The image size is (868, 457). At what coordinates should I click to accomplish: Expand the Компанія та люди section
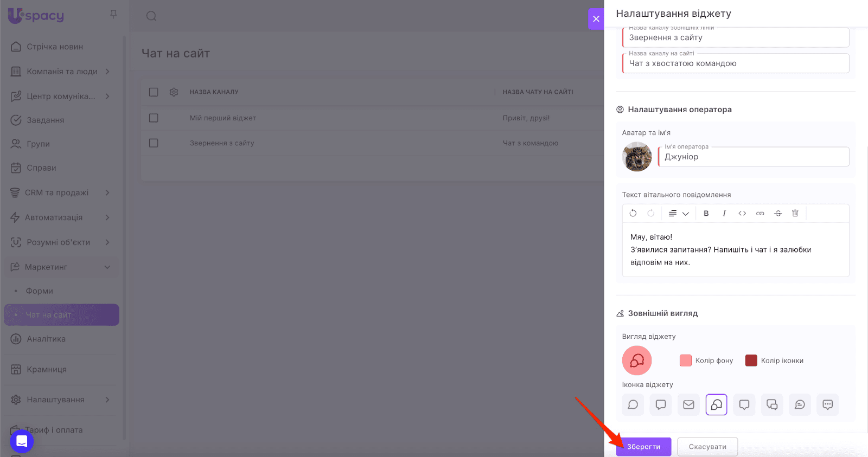tap(107, 72)
